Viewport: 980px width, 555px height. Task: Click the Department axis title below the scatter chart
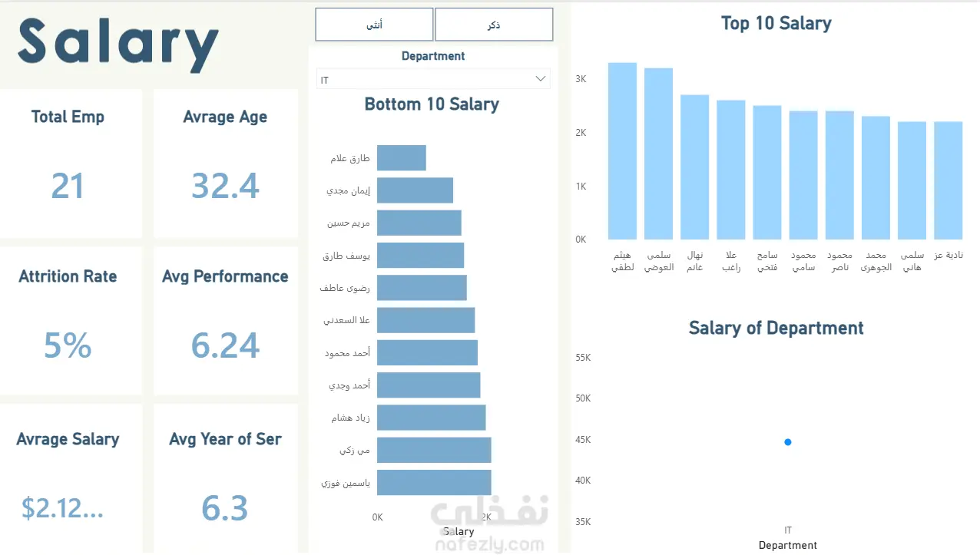point(788,545)
